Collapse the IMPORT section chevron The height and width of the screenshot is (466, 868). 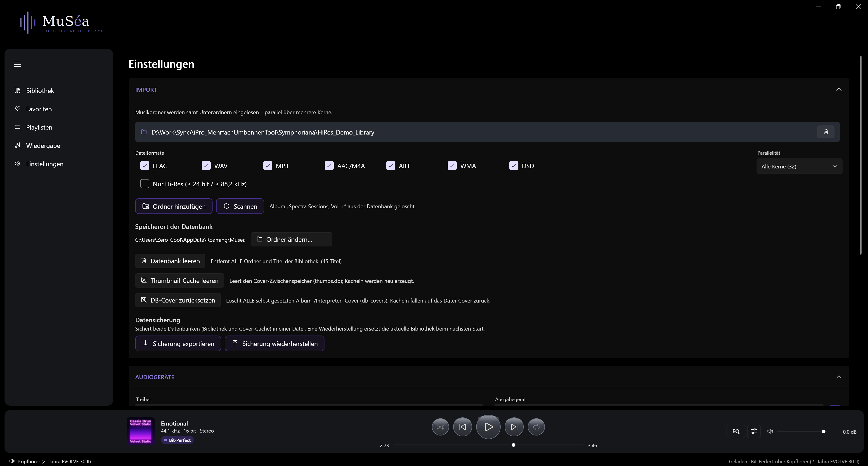click(839, 89)
